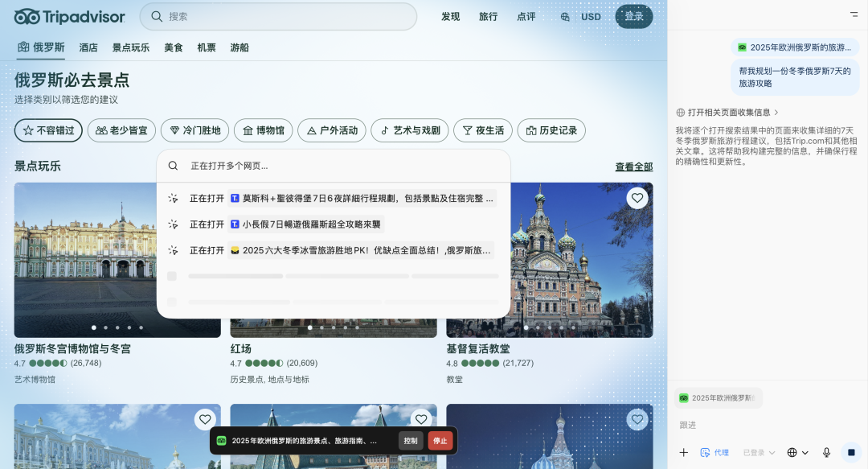Image resolution: width=868 pixels, height=469 pixels.
Task: Click the sidebar menu icon at top right
Action: 854,14
